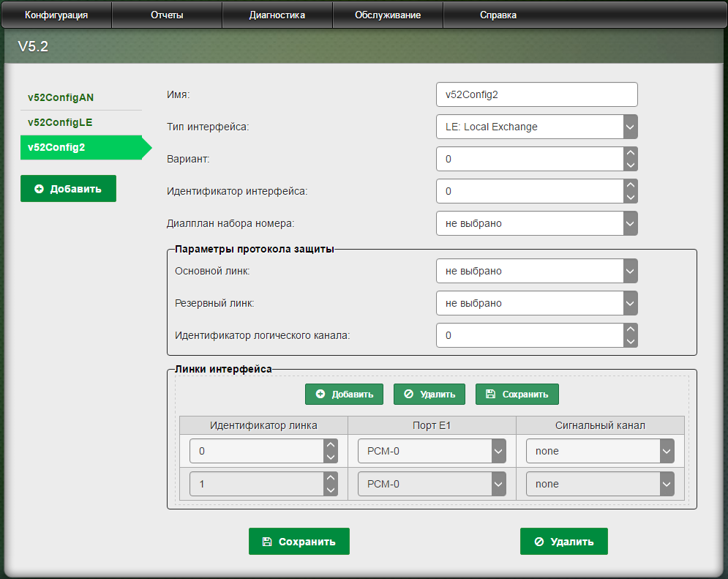Open the Тип интерфейса dropdown
The height and width of the screenshot is (579, 728).
coord(537,127)
